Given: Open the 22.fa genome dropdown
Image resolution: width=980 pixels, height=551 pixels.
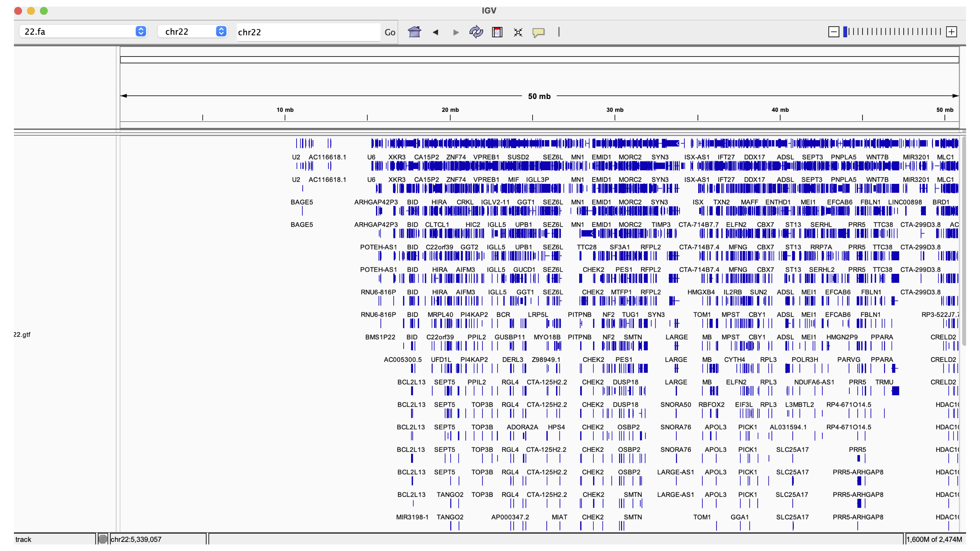Looking at the screenshot, I should (x=83, y=32).
